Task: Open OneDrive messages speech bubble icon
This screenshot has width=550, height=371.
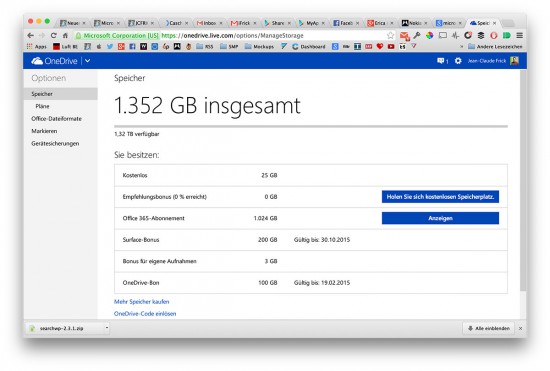Action: [441, 61]
